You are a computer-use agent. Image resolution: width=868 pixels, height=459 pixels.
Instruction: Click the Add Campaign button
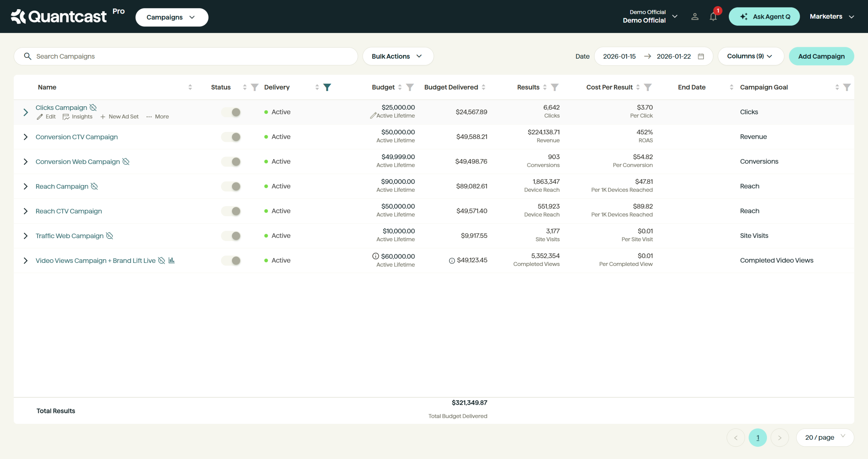(821, 56)
